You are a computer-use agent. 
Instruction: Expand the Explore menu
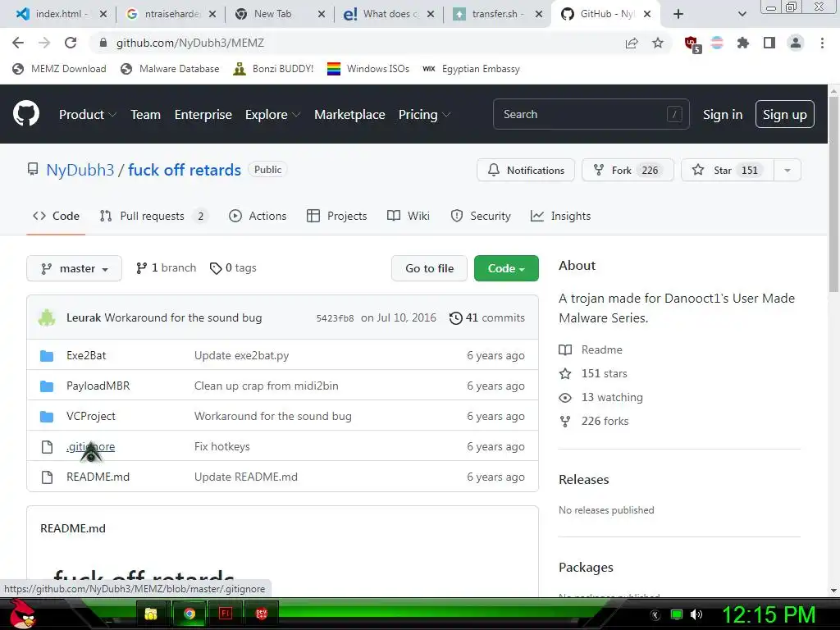pyautogui.click(x=272, y=114)
